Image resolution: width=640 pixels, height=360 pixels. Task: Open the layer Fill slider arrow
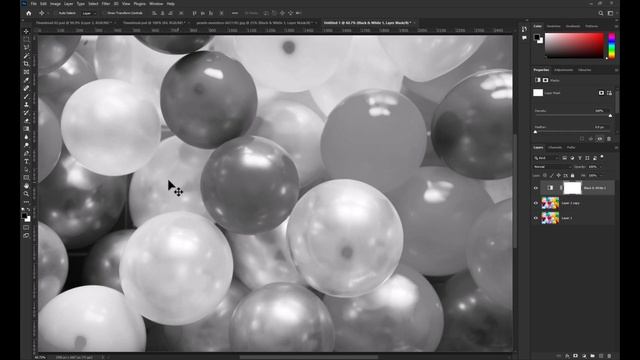(x=600, y=176)
